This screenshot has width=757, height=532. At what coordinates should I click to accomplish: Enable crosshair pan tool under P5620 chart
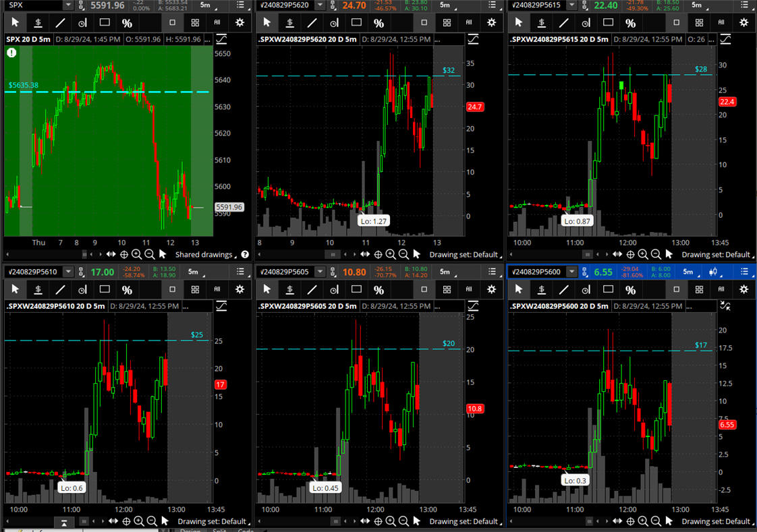[378, 254]
